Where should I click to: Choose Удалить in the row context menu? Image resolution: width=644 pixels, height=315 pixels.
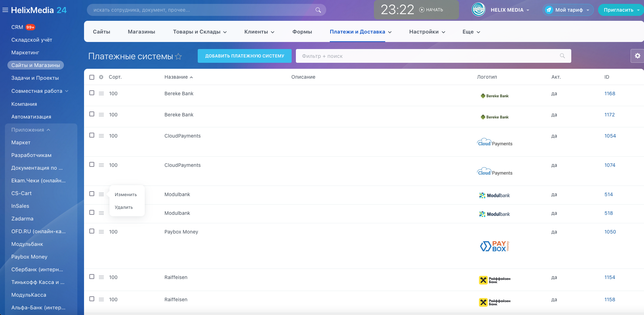(x=124, y=207)
